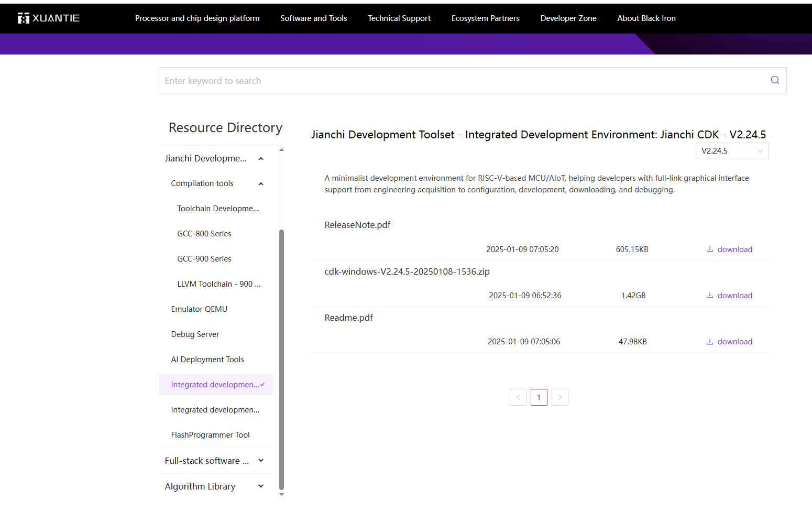Click the 47.98KB file size

[633, 342]
